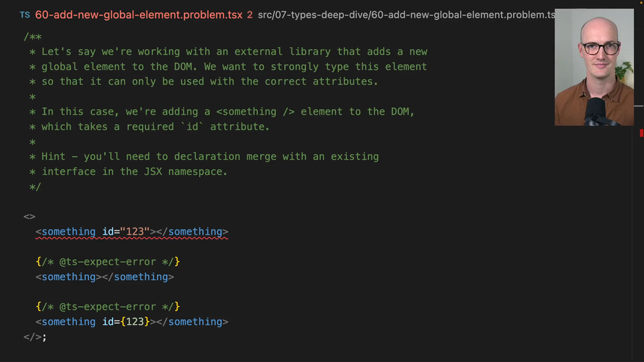The image size is (644, 362).
Task: Place cursor on opening fragment tag <>
Action: tap(29, 217)
